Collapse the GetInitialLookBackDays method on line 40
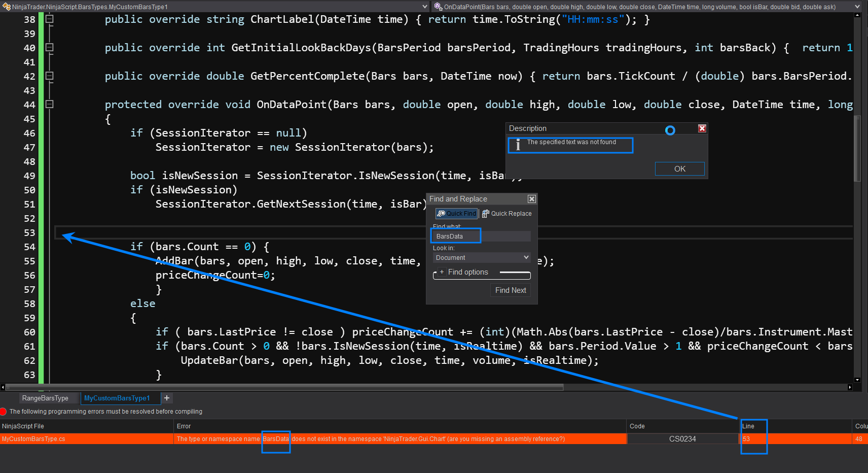 click(x=49, y=48)
